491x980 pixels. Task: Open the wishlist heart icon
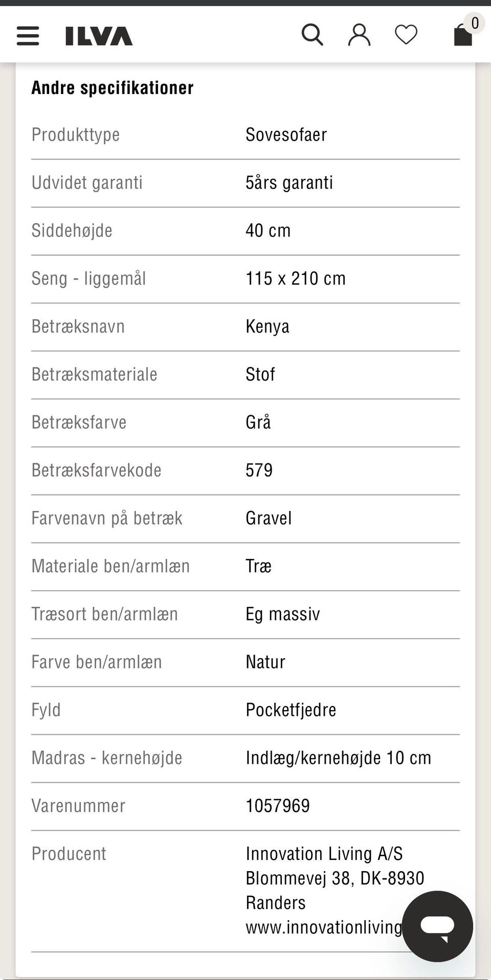pyautogui.click(x=406, y=35)
